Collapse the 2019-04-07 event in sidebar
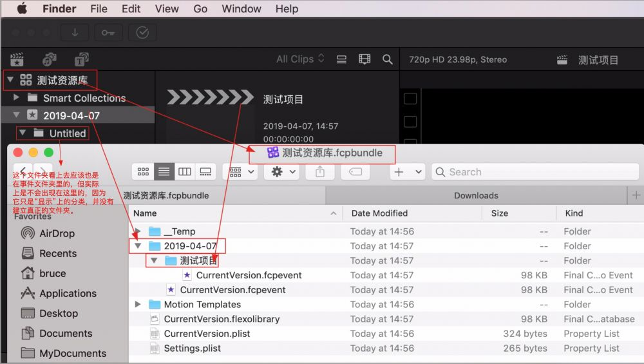Viewport: 644px width, 364px height. (x=17, y=115)
